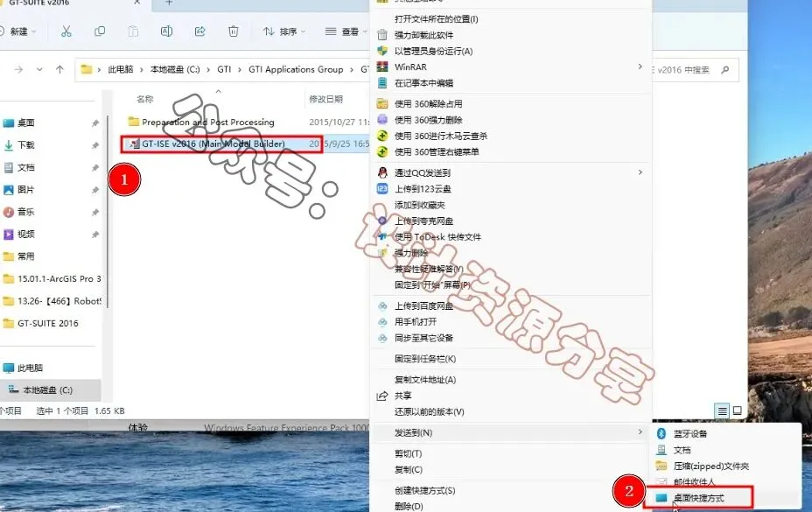Choose 用手机打开
Screen dimensions: 812x512
point(416,322)
